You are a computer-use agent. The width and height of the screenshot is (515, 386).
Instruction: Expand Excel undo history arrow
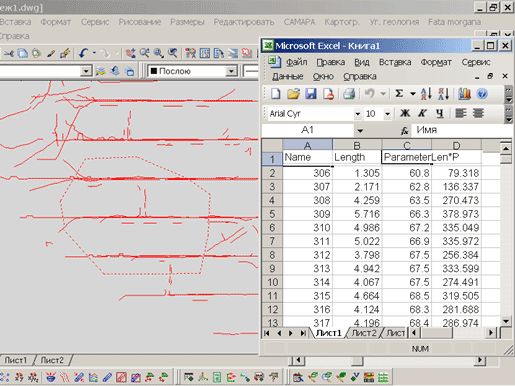coord(383,94)
